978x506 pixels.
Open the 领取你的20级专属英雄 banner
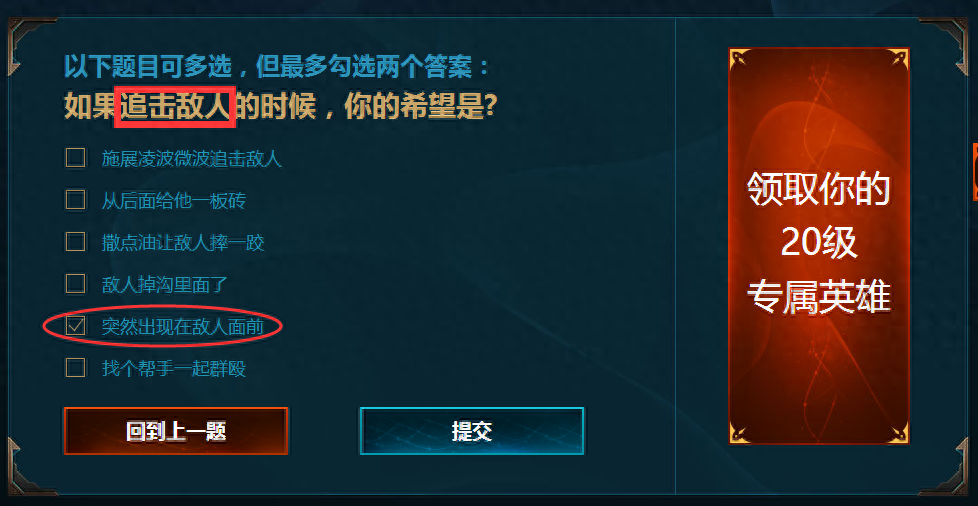(x=819, y=246)
